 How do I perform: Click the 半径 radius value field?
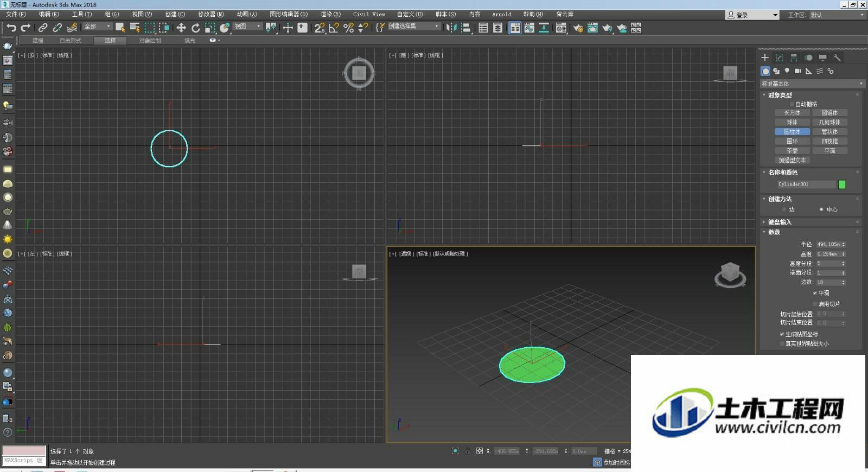coord(828,245)
